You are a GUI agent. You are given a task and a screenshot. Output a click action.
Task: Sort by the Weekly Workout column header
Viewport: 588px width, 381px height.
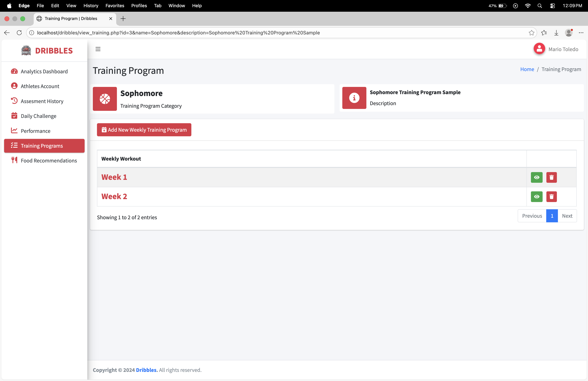[x=121, y=159]
